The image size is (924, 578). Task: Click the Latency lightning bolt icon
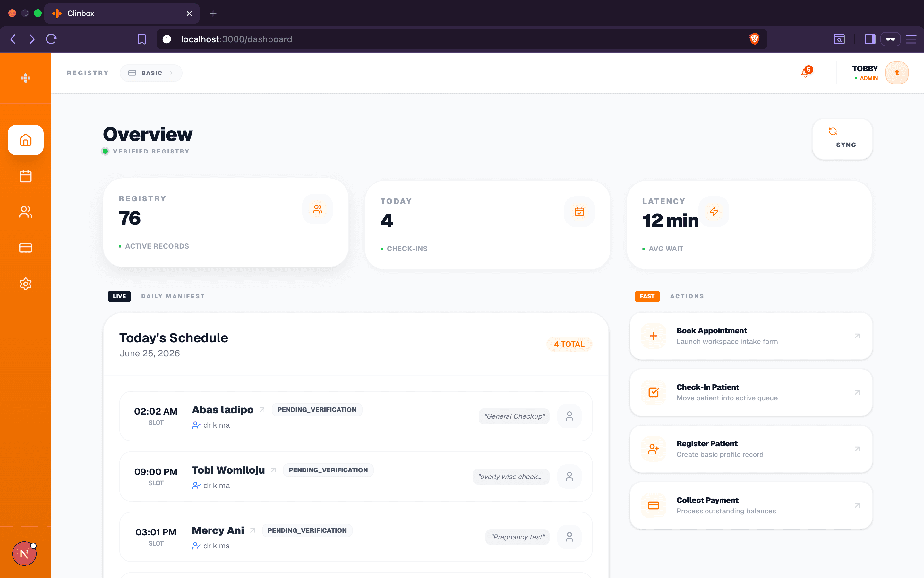tap(714, 211)
